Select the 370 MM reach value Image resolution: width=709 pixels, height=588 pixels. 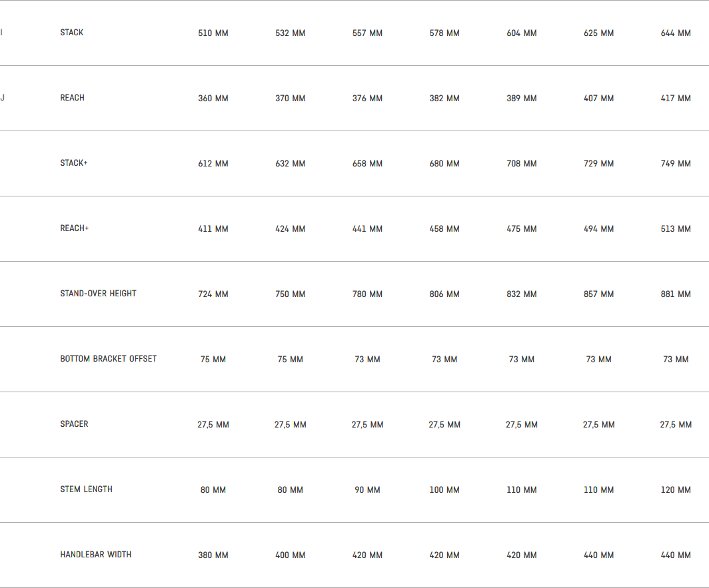pos(291,99)
